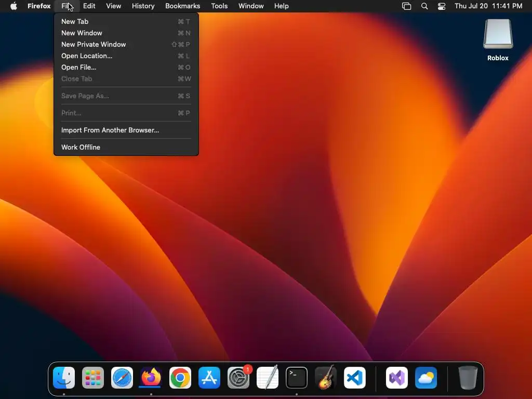The height and width of the screenshot is (399, 532).
Task: Launch Visual Studio Code from Dock
Action: pos(355,378)
